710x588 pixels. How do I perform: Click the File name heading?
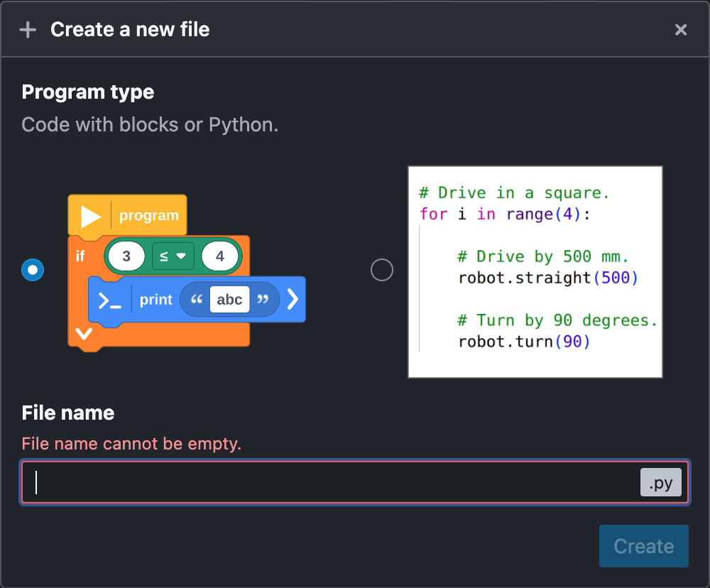[x=68, y=413]
